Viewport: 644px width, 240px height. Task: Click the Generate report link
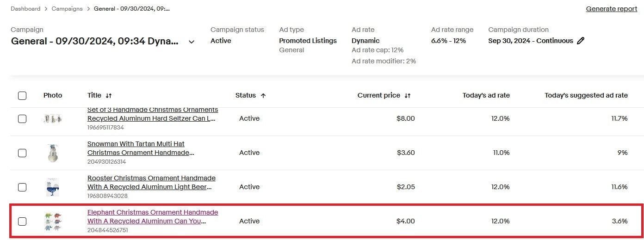pyautogui.click(x=611, y=9)
